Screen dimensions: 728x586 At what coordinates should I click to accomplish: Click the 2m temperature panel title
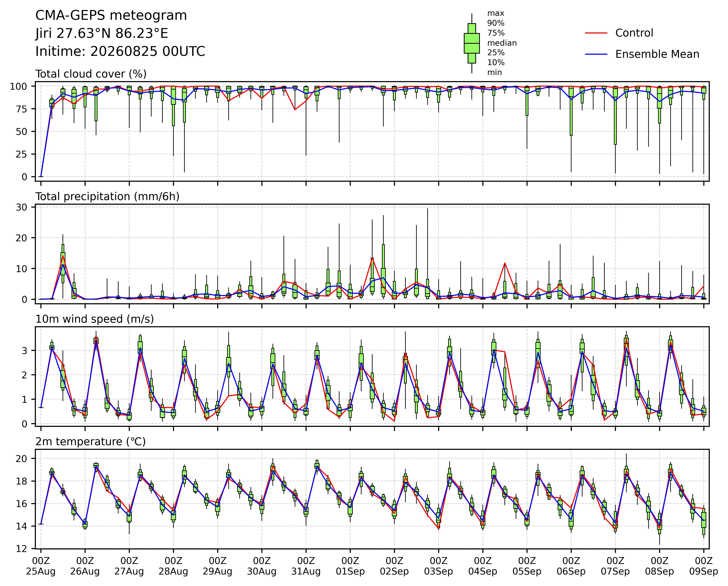pos(90,442)
